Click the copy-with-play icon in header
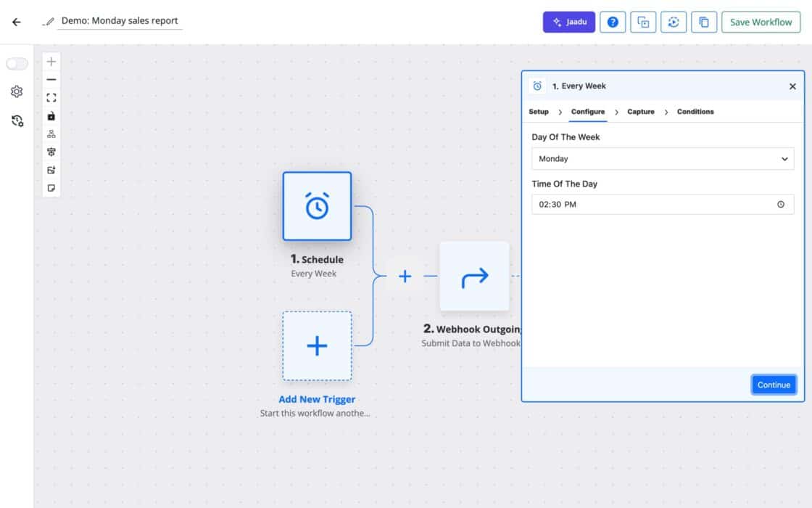812x508 pixels. [642, 22]
